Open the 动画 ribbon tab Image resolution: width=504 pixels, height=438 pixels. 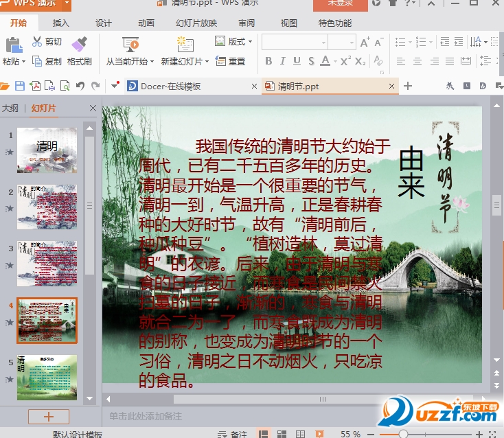146,23
